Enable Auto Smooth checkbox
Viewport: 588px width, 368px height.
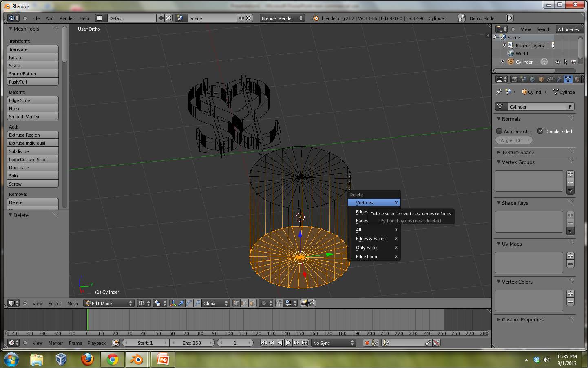pyautogui.click(x=499, y=131)
